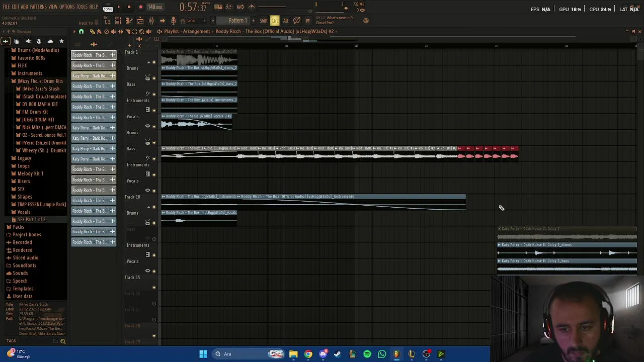
Task: Click the Stop transport button
Action: click(x=129, y=7)
